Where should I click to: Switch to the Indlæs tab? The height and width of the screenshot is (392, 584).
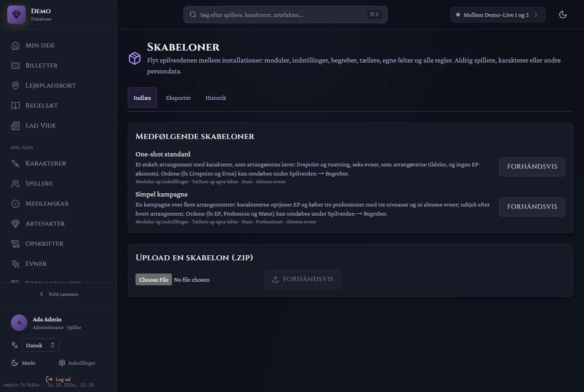142,98
